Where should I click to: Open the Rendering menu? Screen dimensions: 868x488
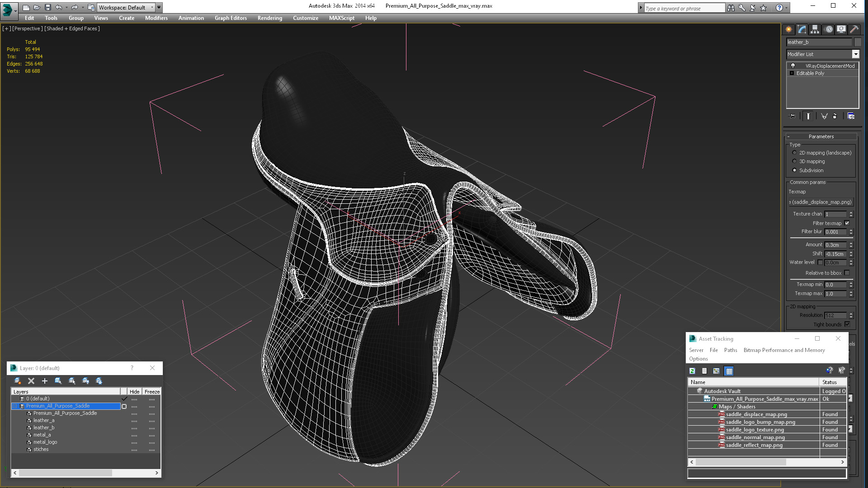(x=269, y=18)
